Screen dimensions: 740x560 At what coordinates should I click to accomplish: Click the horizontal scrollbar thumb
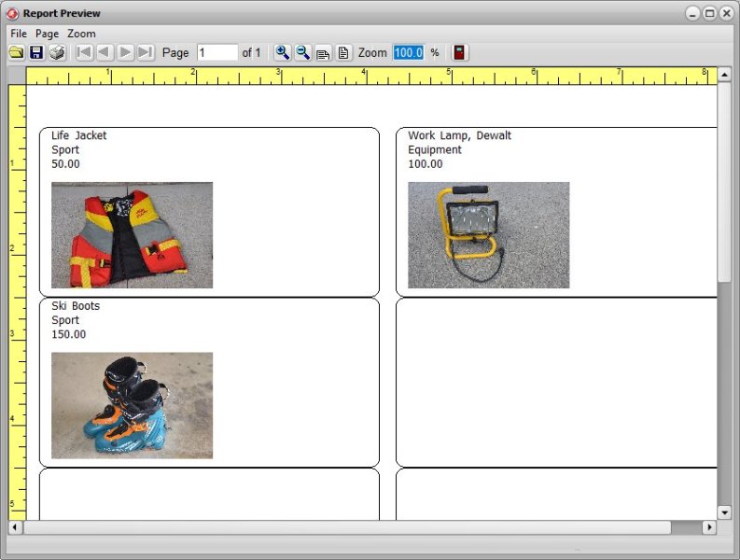(x=347, y=527)
